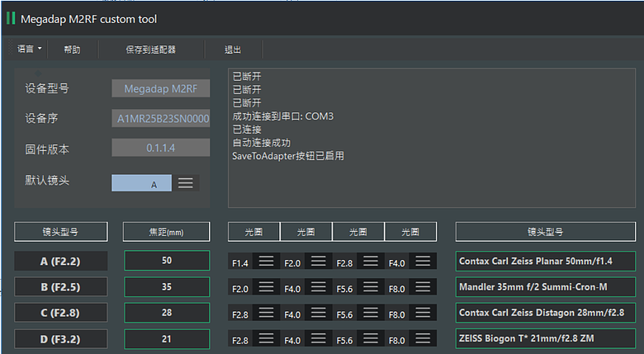
Task: Open F2.8 aperture list icon in row D
Action: [x=266, y=339]
